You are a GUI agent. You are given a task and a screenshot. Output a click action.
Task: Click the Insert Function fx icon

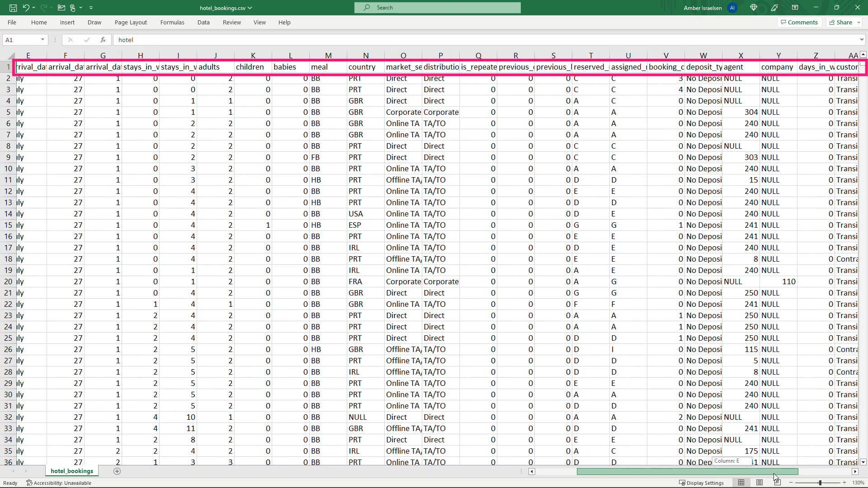click(x=103, y=40)
